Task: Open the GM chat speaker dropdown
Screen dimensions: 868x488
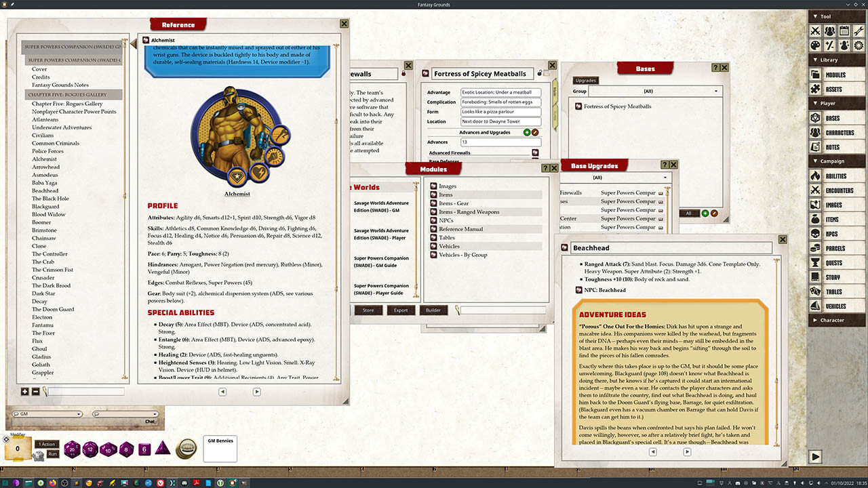Action: point(47,413)
